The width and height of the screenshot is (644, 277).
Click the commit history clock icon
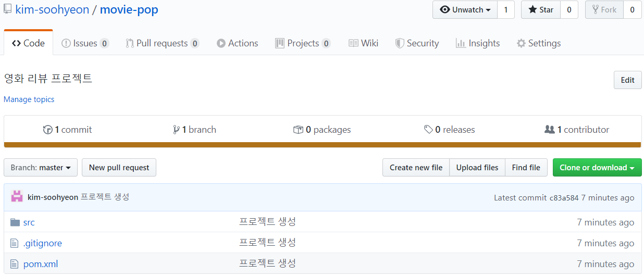pos(48,130)
